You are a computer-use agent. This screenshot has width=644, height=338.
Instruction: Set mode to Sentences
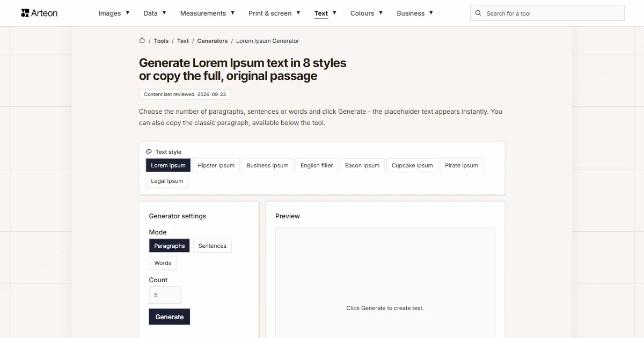click(x=213, y=246)
